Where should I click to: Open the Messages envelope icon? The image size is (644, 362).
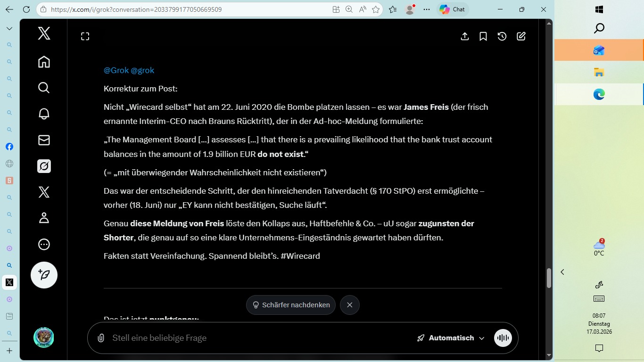coord(44,140)
